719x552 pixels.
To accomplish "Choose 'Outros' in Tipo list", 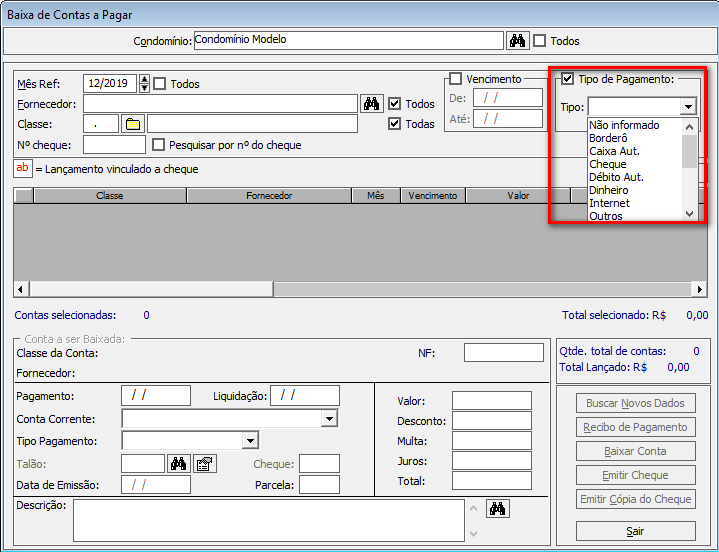I will coord(606,216).
